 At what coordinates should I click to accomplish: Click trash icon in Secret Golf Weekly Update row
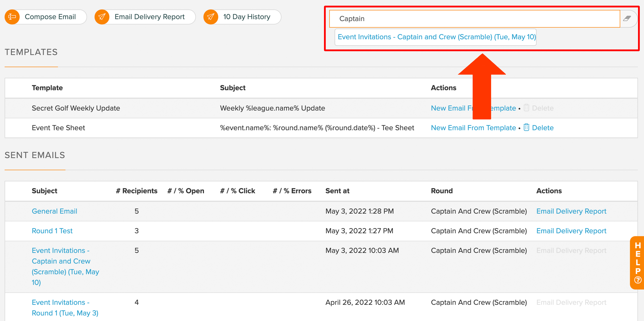[526, 108]
